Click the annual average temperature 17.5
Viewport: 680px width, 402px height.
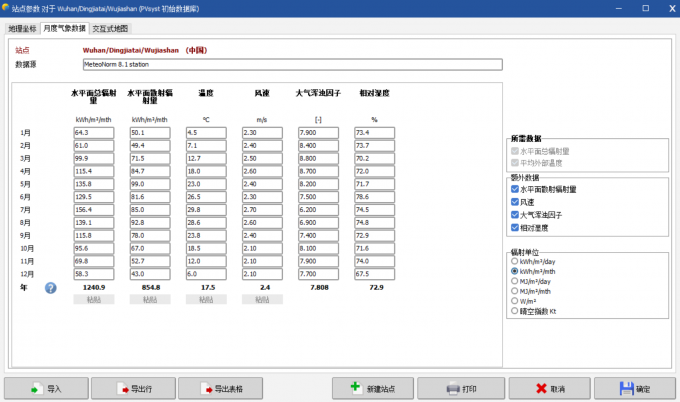(208, 288)
